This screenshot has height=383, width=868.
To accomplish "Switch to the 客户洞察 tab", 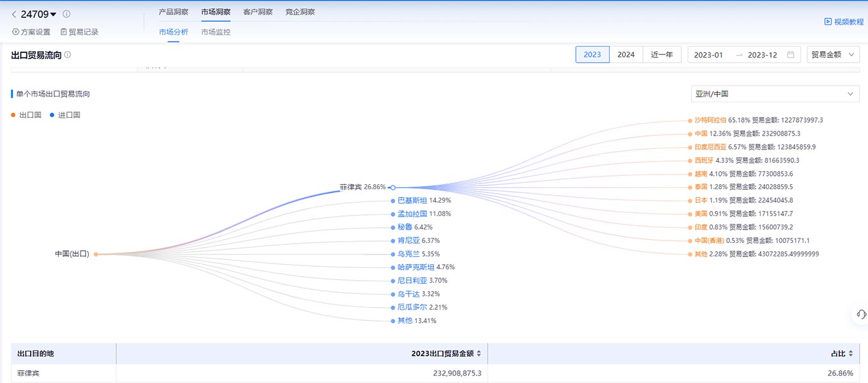I will 258,12.
